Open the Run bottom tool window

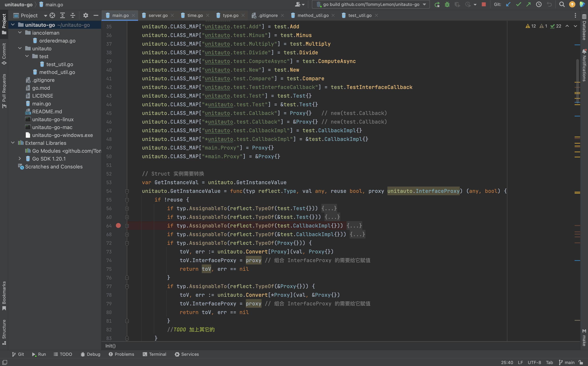(x=39, y=354)
